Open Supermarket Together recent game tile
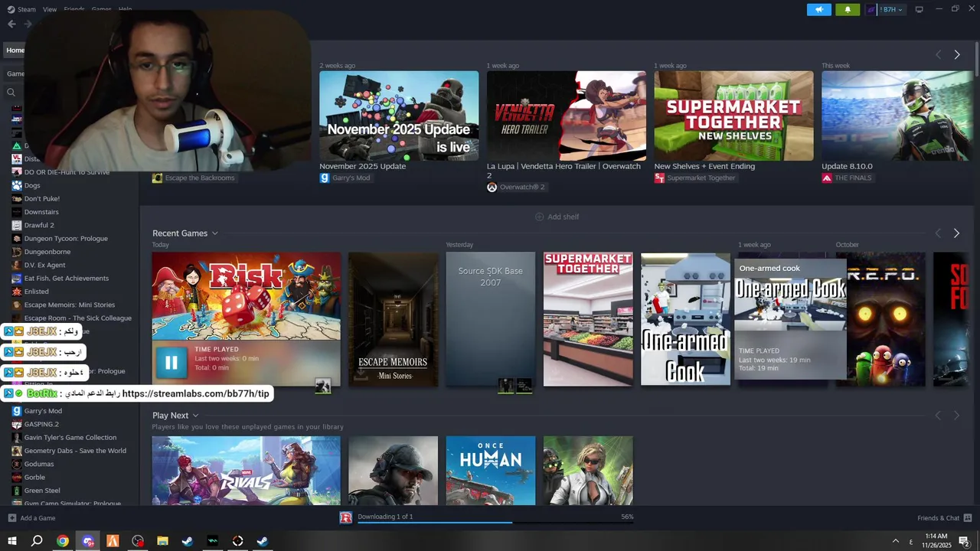Viewport: 980px width, 551px height. [x=588, y=319]
